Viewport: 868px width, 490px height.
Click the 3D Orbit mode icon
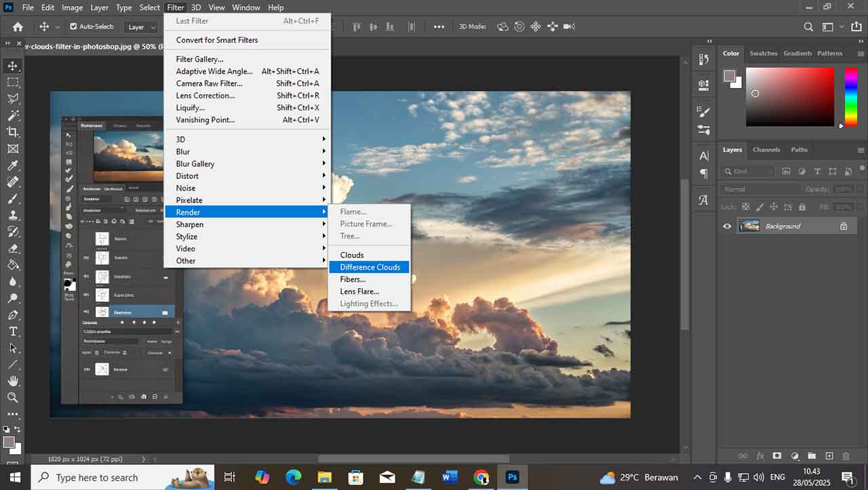tap(502, 26)
